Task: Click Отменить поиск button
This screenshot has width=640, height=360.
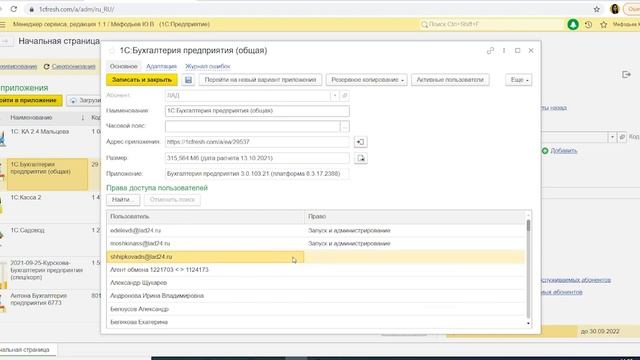Action: (172, 200)
